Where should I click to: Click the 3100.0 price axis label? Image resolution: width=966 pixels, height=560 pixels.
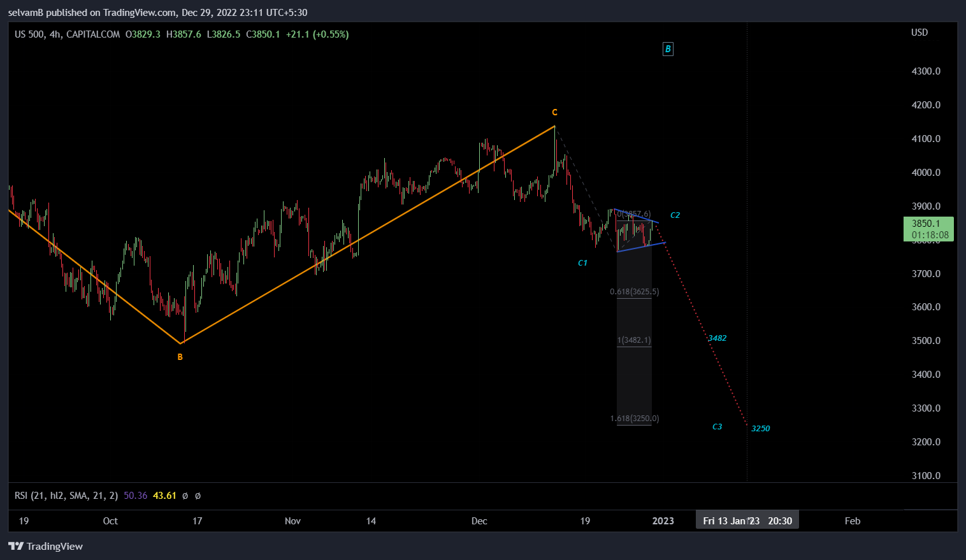pos(926,476)
